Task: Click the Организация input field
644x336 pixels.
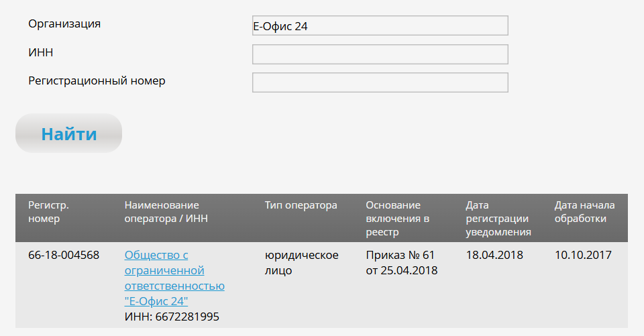Action: pyautogui.click(x=380, y=26)
